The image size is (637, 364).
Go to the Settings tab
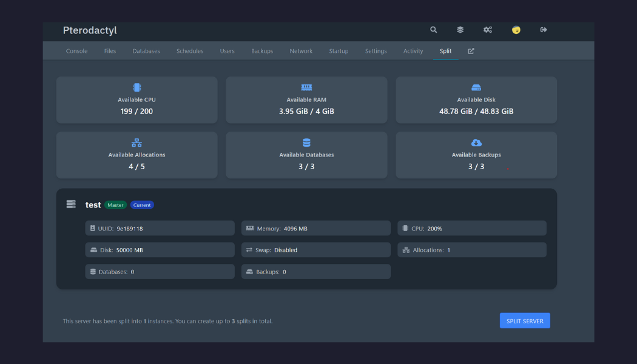(x=376, y=51)
